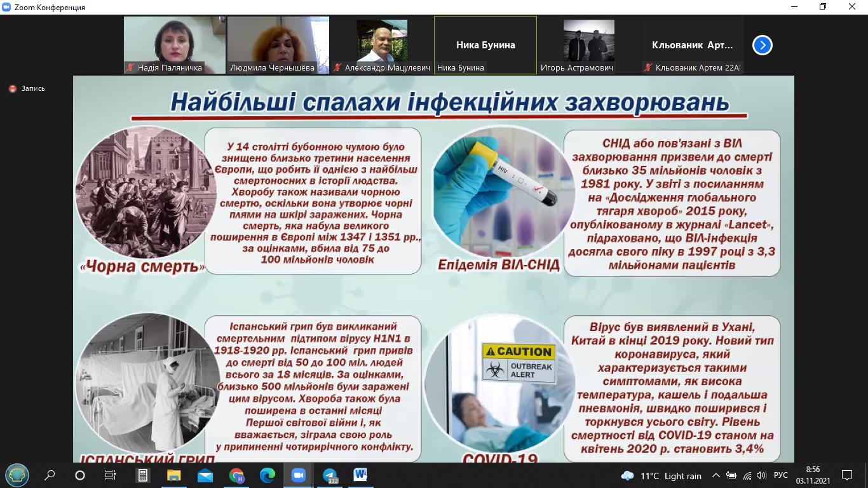
Task: Click the slide title 'Найбільші спалахи інфекційних захворювань'
Action: click(449, 102)
